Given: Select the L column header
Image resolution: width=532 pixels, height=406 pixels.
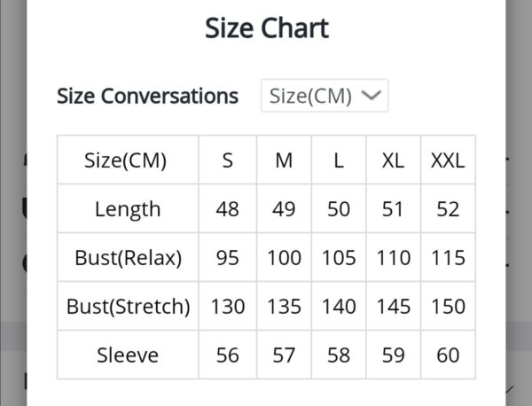Looking at the screenshot, I should click(339, 160).
